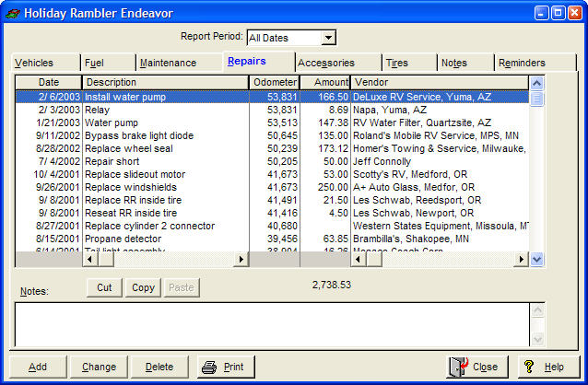The width and height of the screenshot is (588, 385).
Task: Click the Description column's right scroll arrow
Action: pos(241,259)
